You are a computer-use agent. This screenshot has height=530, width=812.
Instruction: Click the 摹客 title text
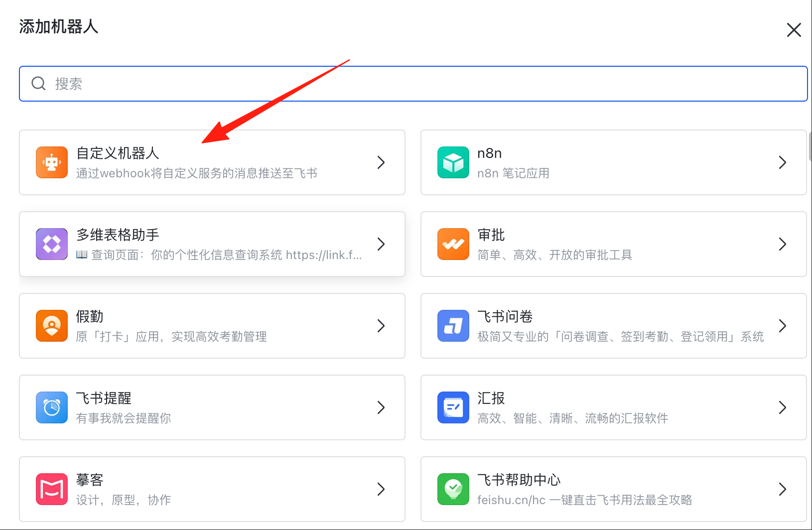(x=90, y=480)
